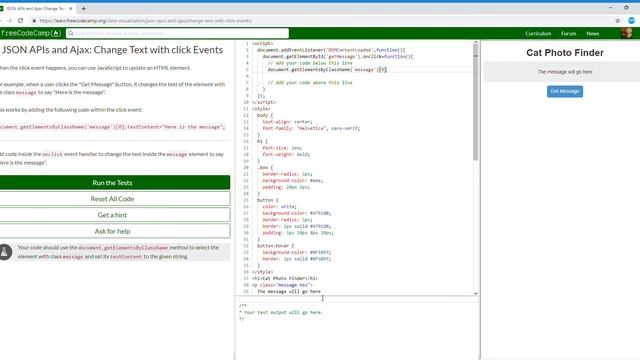Click the onclick inline code word

(x=53, y=154)
